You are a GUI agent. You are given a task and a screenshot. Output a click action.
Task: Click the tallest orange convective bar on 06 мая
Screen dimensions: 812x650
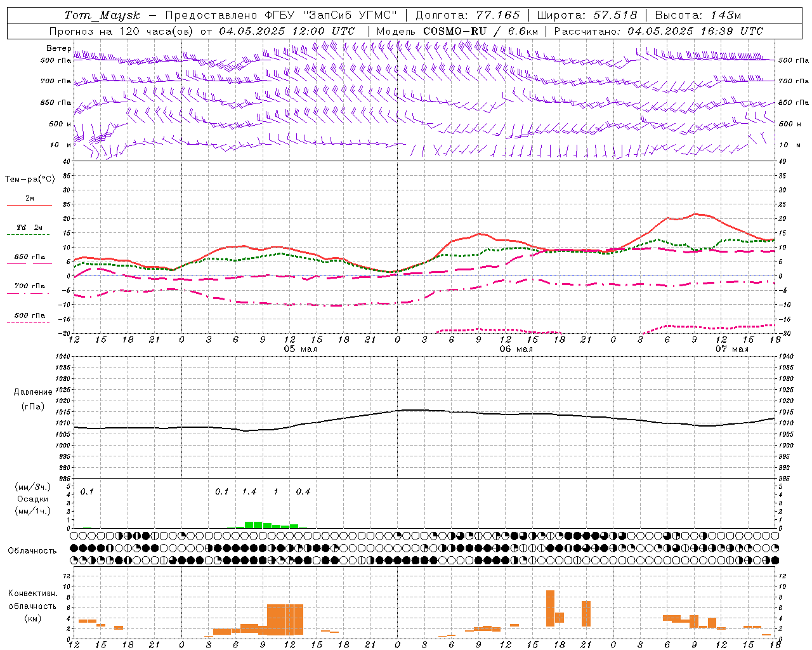(x=550, y=608)
